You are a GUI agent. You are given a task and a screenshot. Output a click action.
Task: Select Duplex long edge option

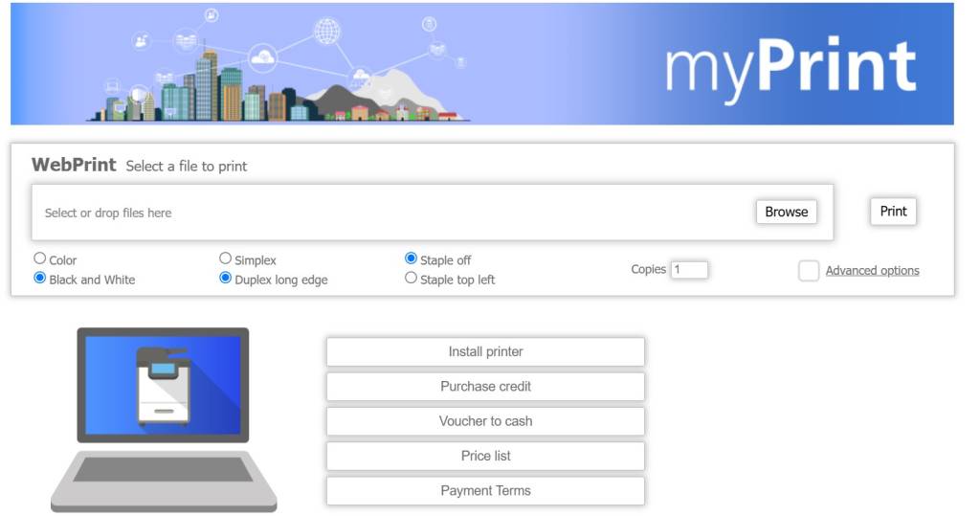[226, 278]
